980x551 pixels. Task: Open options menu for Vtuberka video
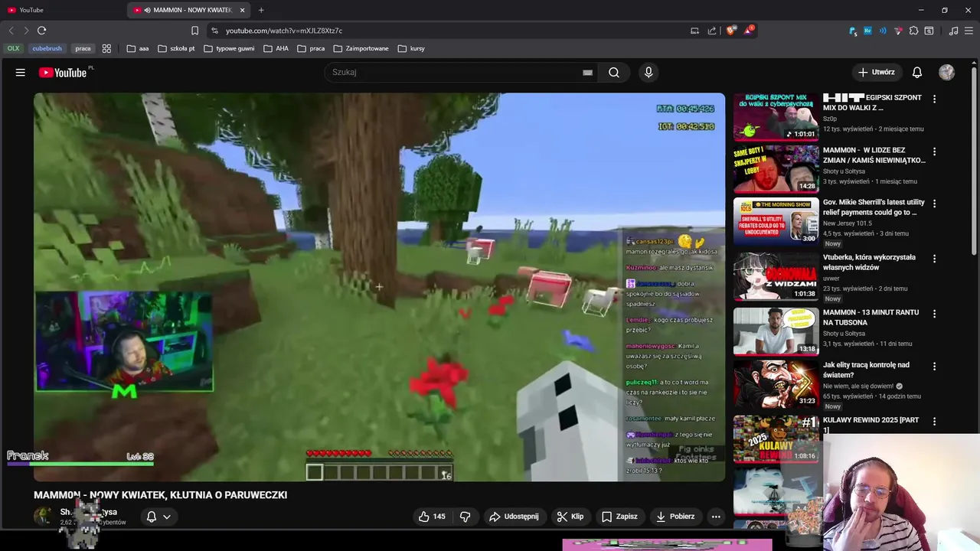point(934,259)
